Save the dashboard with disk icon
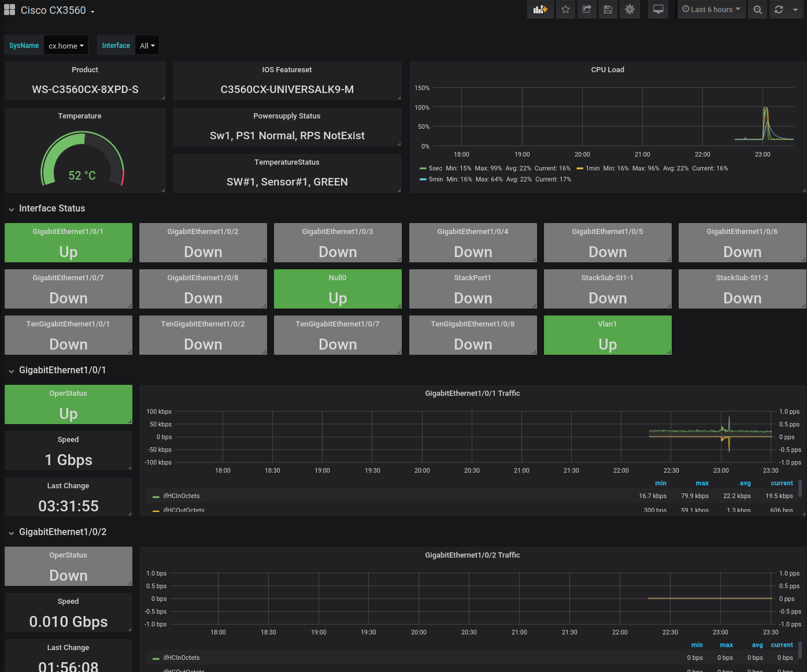807x672 pixels. click(608, 9)
